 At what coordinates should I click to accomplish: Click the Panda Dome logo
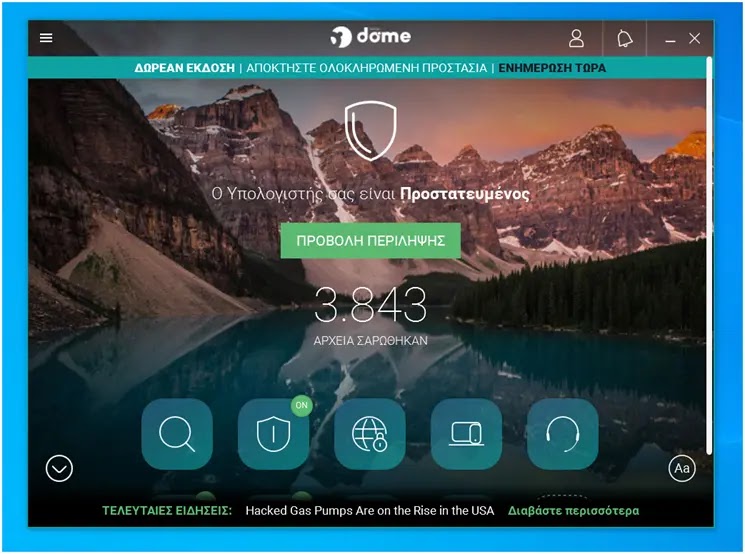(371, 37)
